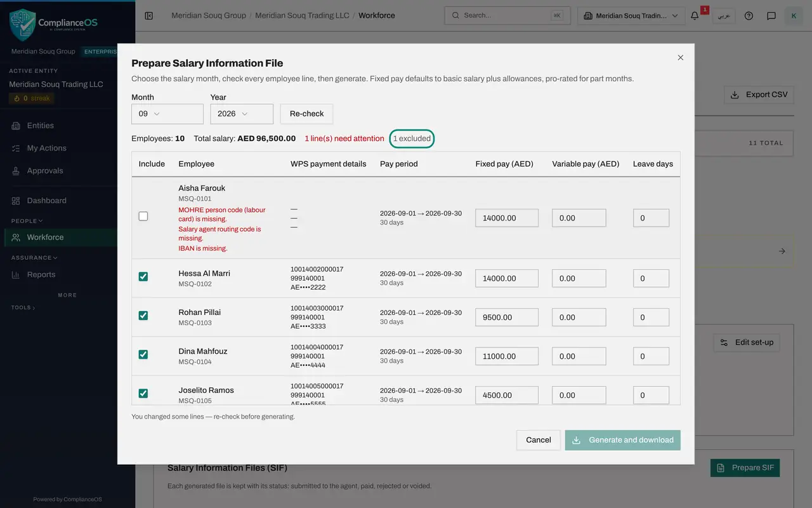Click the Entities sidebar icon
Screen dimensions: 812x508
pos(16,126)
